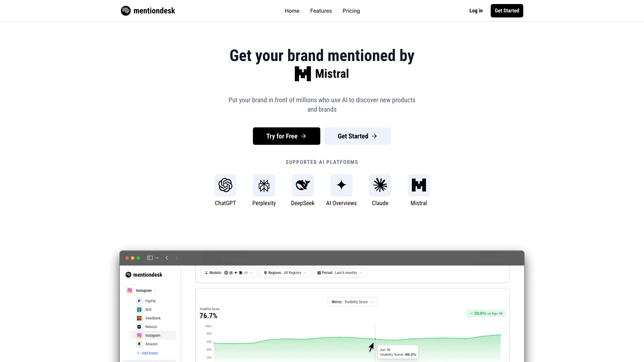Image resolution: width=644 pixels, height=362 pixels.
Task: Open the Metric Visibility Score dropdown
Action: click(x=352, y=302)
